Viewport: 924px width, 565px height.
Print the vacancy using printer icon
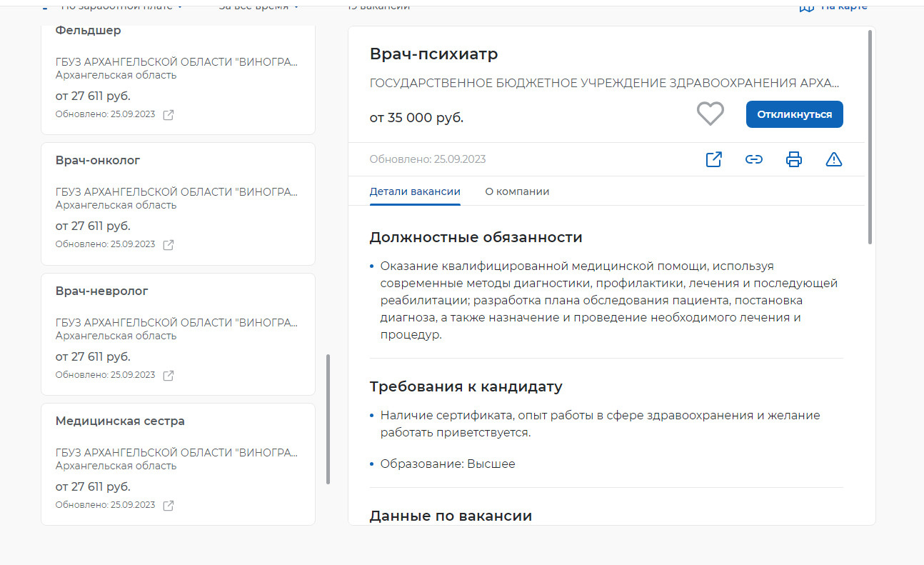point(794,159)
